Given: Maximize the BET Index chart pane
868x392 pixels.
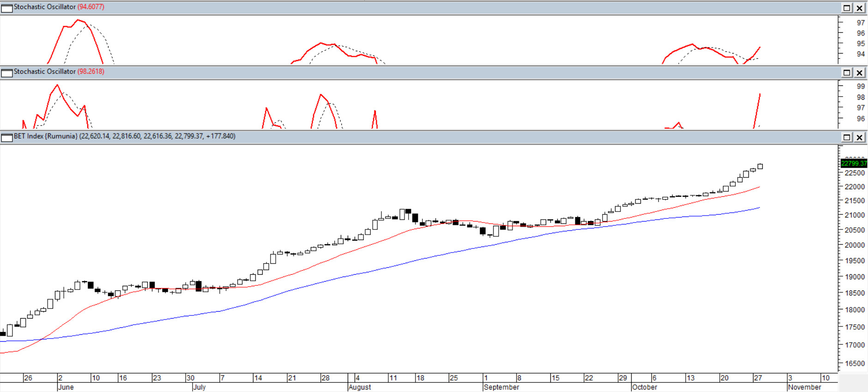Looking at the screenshot, I should coord(847,137).
